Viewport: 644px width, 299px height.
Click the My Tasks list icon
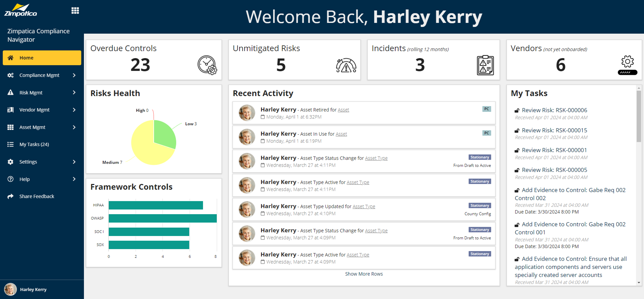[11, 144]
